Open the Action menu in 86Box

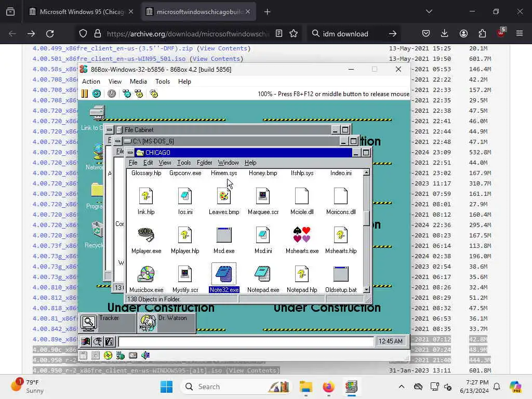tap(91, 82)
